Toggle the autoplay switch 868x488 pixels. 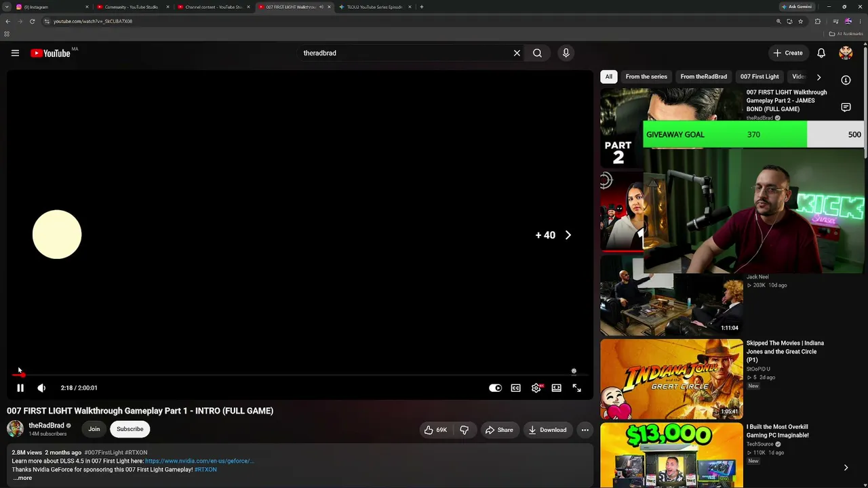(495, 388)
